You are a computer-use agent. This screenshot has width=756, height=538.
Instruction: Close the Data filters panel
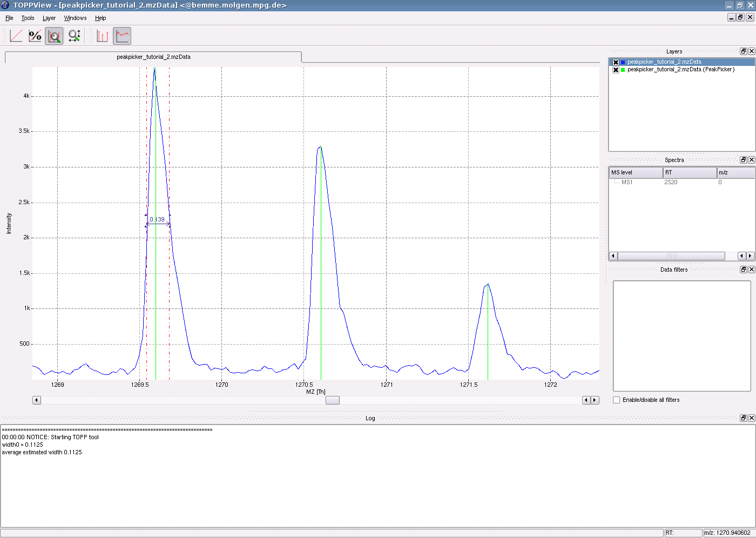pos(751,270)
